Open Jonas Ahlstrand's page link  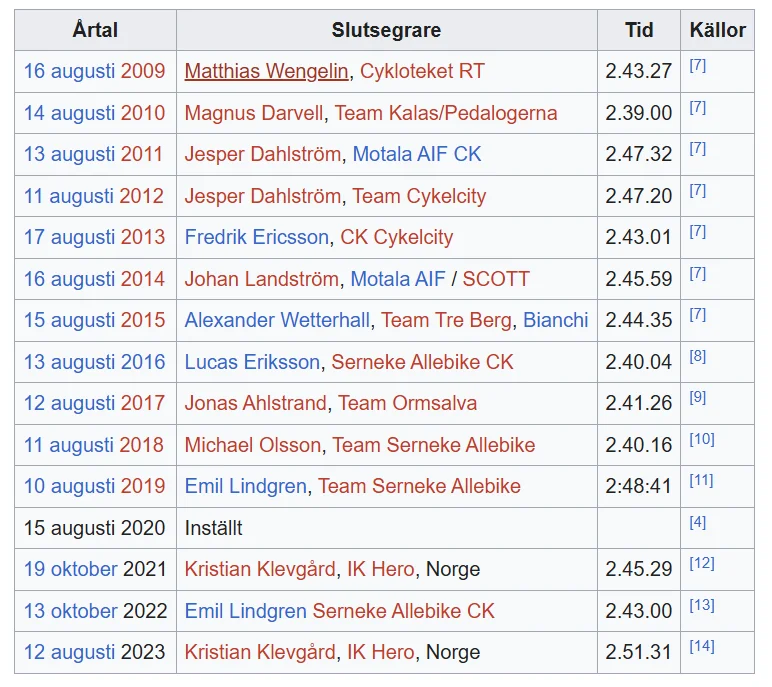click(255, 403)
